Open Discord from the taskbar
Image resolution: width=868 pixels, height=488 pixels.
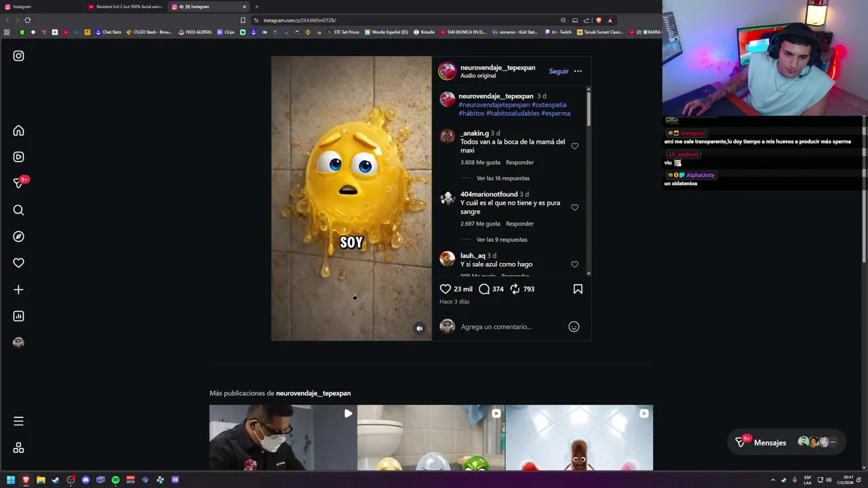(x=85, y=480)
